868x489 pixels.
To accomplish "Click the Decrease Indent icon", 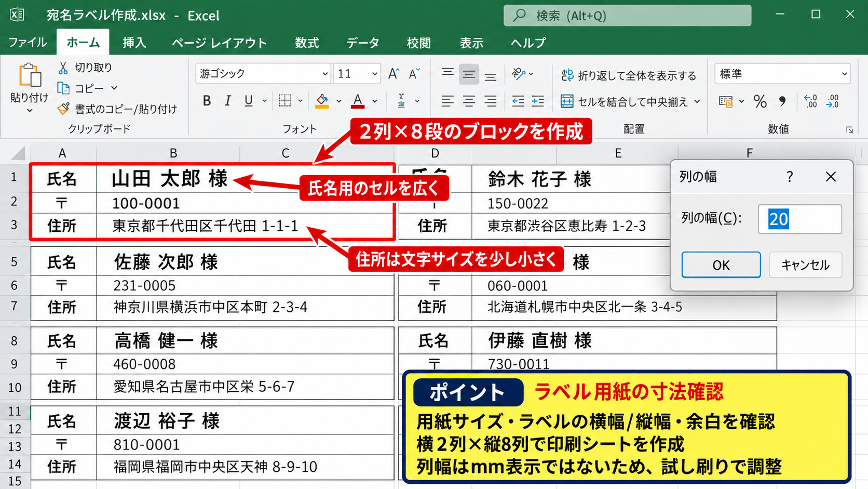I will coord(518,101).
